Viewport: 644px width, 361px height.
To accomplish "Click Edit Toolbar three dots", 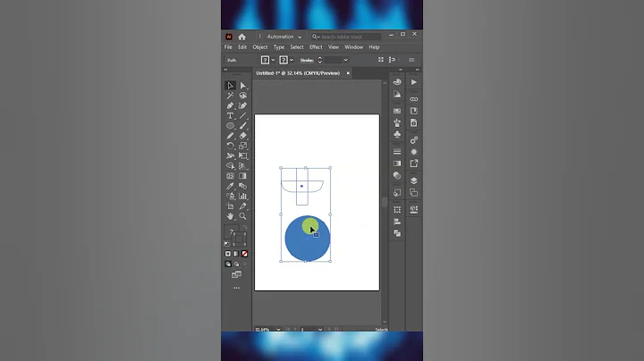I will click(x=236, y=288).
